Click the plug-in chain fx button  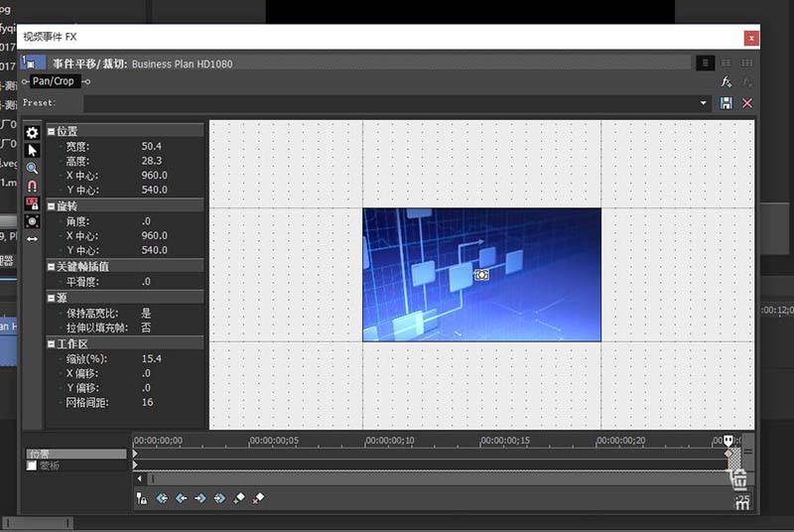point(727,81)
